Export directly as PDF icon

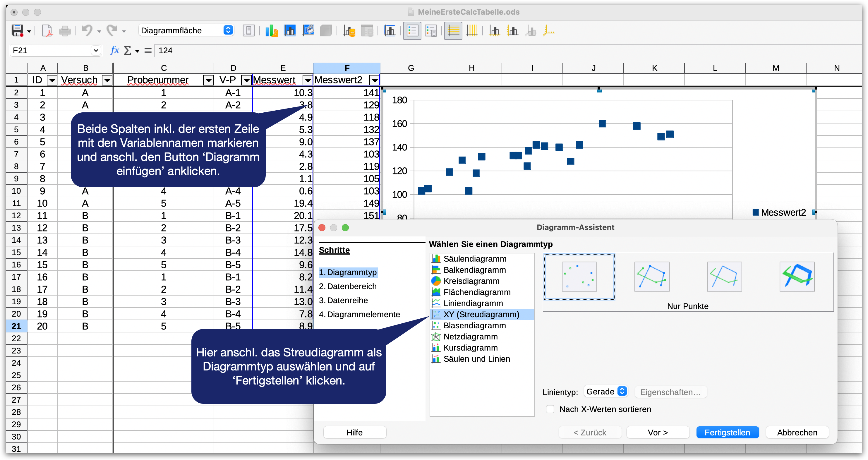(x=47, y=31)
